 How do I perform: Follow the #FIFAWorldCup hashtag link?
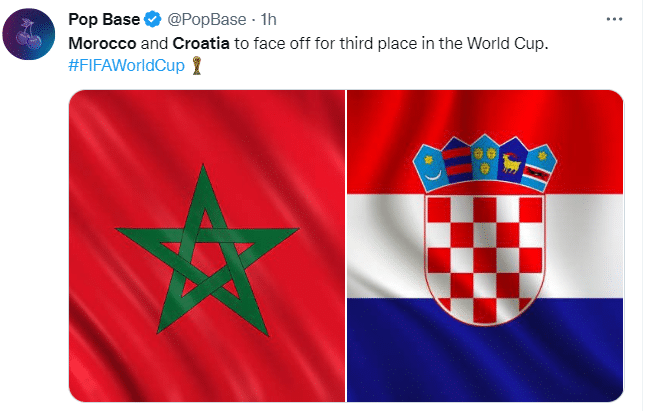coord(129,66)
